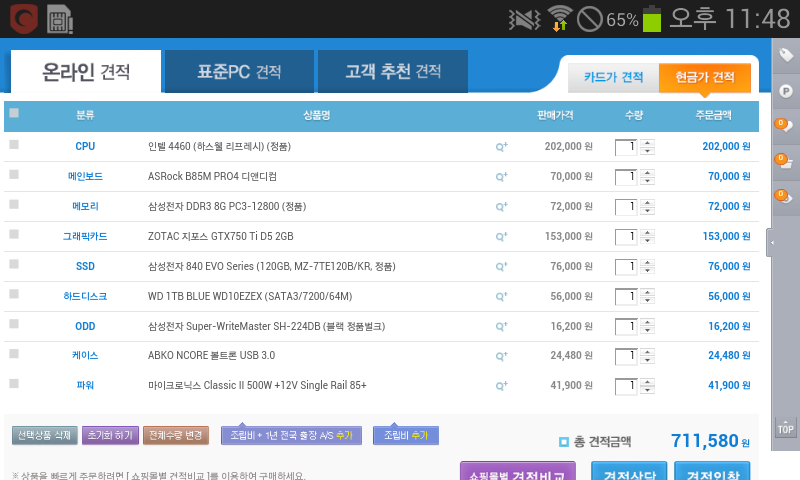Check the 파워 row checkbox
Image resolution: width=800 pixels, height=480 pixels.
pos(14,384)
